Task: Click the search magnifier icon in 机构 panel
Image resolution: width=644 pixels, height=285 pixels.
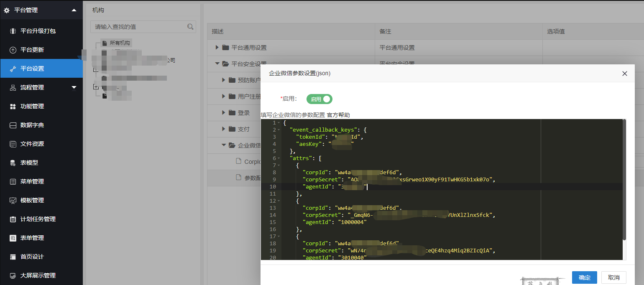Action: point(190,27)
